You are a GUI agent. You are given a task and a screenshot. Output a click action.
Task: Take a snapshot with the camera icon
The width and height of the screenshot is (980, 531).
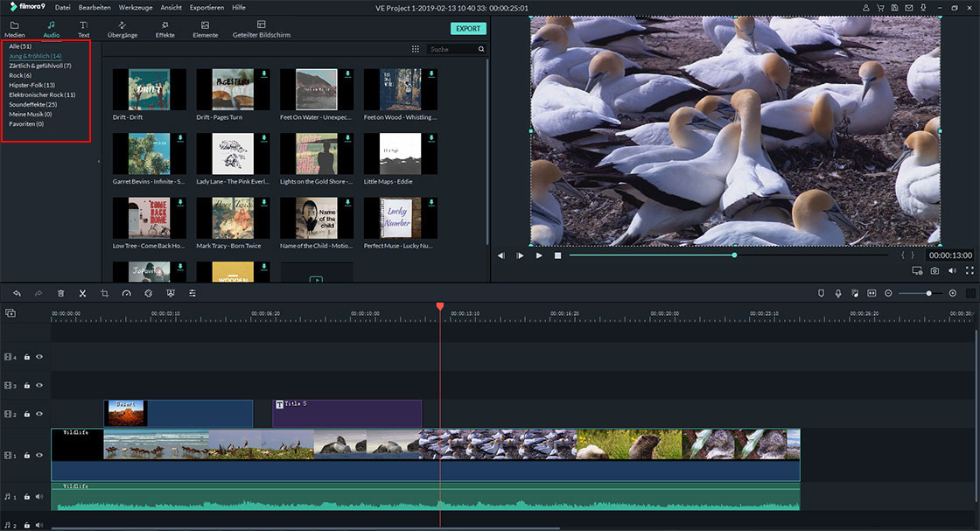[x=934, y=270]
